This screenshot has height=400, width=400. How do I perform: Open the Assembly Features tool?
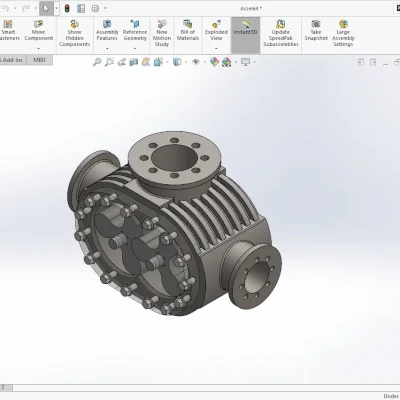click(107, 30)
